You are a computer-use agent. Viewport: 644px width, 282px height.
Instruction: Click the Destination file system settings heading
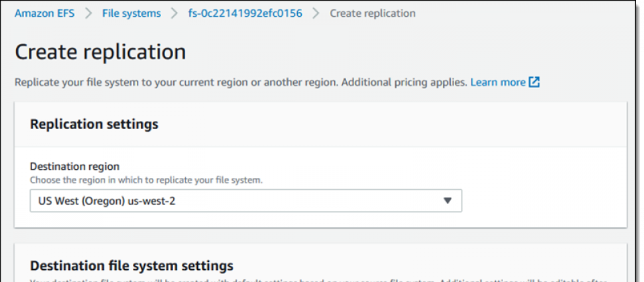(132, 266)
